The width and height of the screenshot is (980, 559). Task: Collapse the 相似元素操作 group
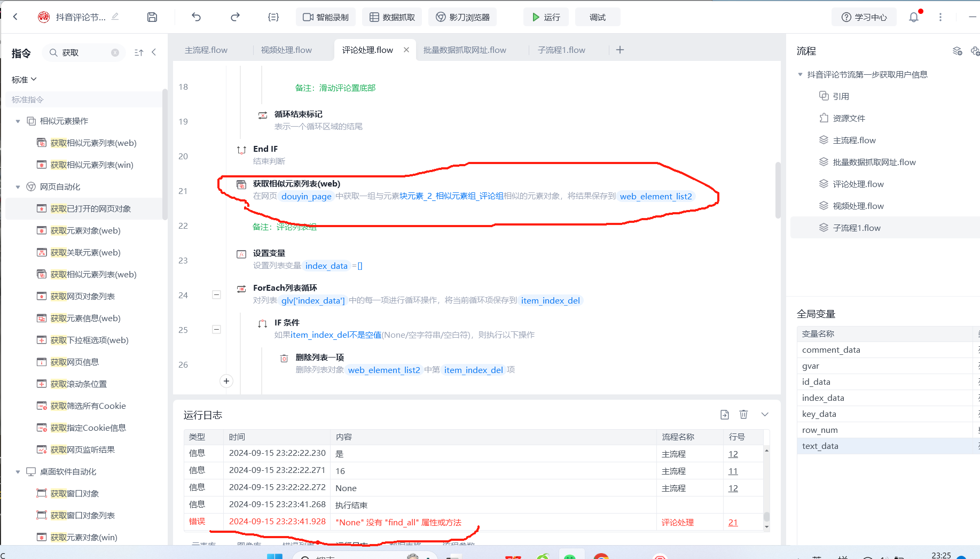tap(18, 121)
